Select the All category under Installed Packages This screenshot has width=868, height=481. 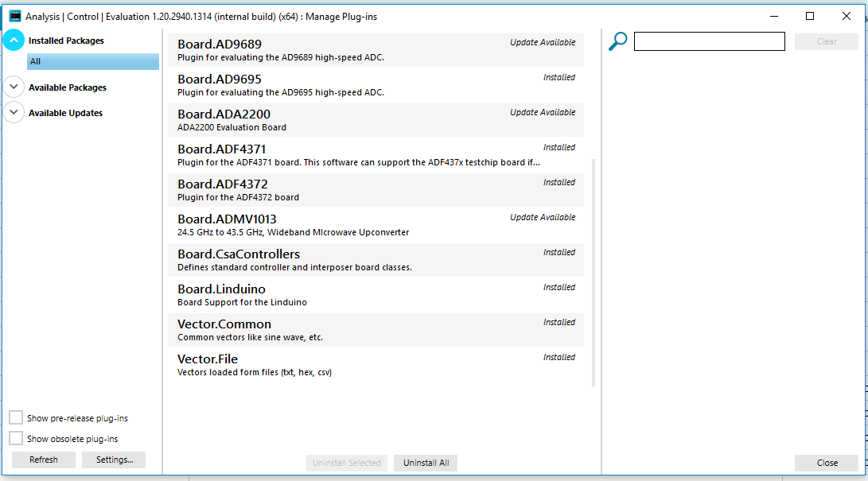point(93,61)
